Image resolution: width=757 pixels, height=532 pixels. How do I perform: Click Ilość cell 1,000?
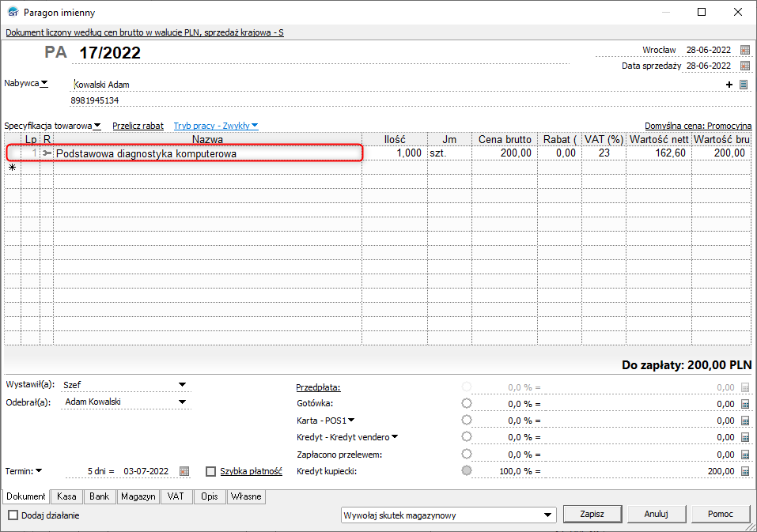395,153
